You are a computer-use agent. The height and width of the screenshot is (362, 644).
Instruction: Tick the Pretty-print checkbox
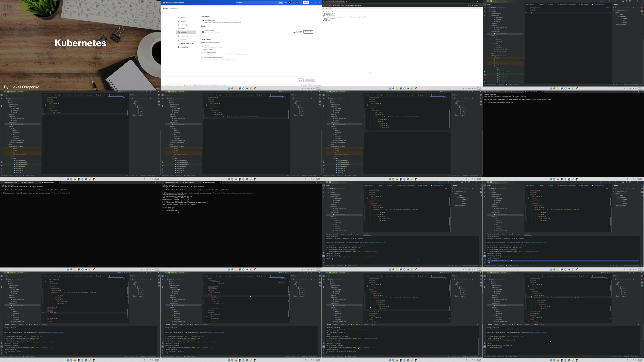tap(330, 8)
